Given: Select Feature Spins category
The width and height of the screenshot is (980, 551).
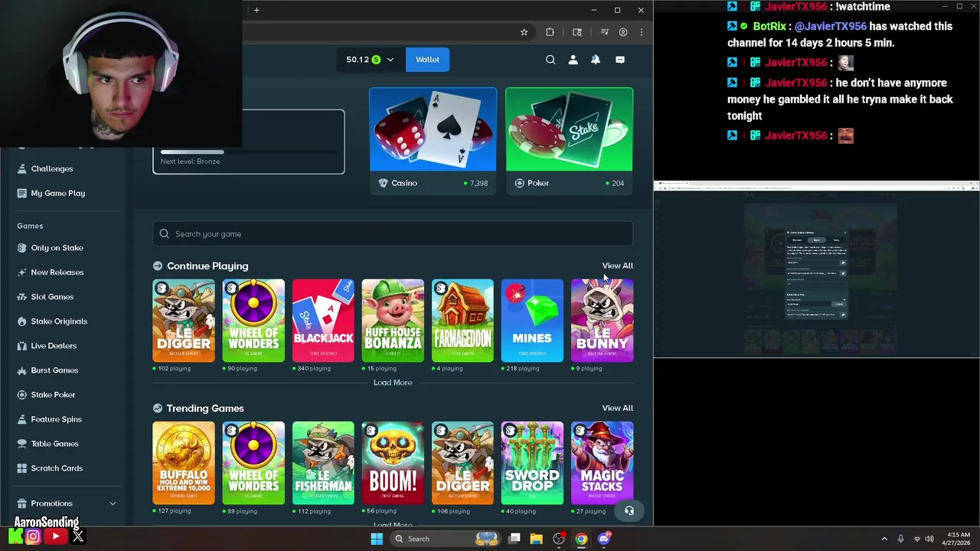Looking at the screenshot, I should 56,419.
